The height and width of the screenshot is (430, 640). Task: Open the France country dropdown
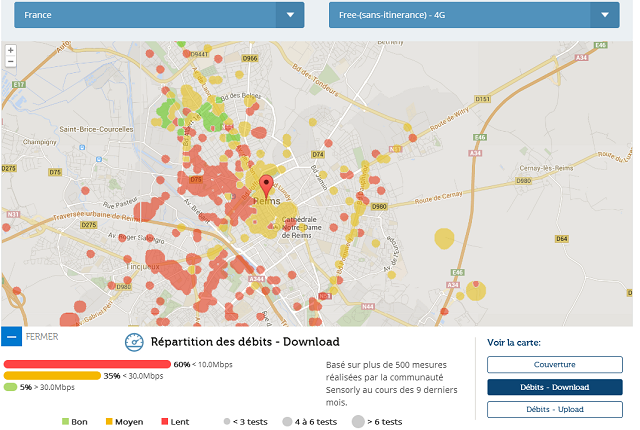[x=291, y=15]
